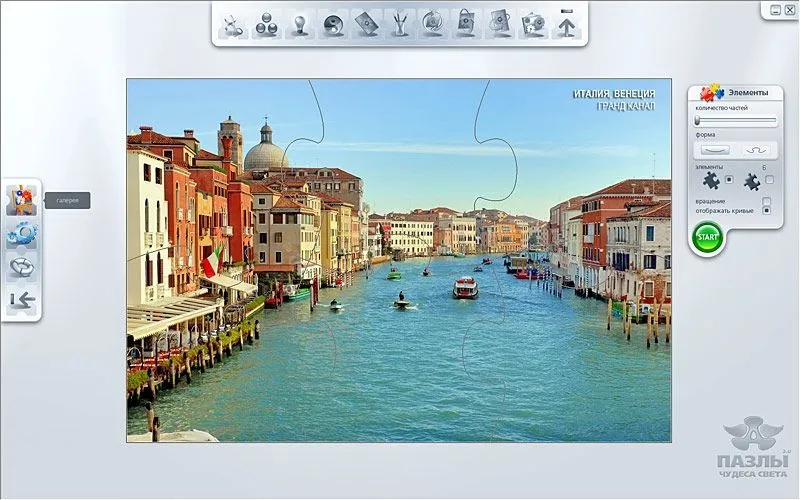Image resolution: width=800 pixels, height=500 pixels.
Task: Enable the 'вращение' rotation checkbox
Action: point(767,201)
